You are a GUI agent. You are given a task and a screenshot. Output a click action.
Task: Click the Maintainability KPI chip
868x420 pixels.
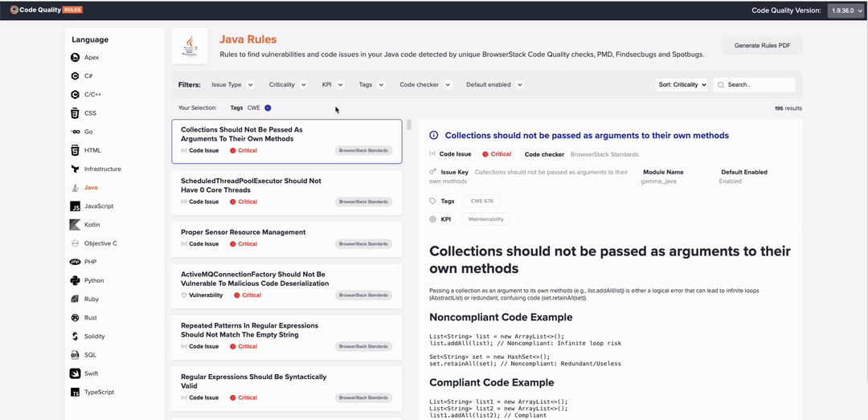pyautogui.click(x=486, y=219)
